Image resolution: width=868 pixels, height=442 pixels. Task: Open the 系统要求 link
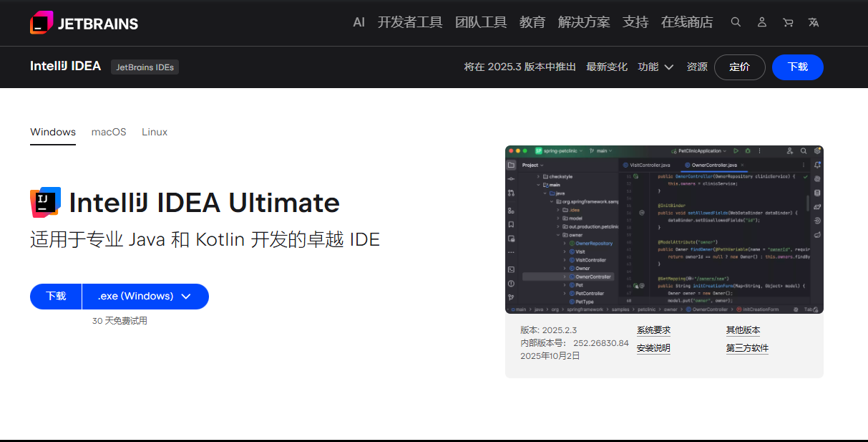pos(653,330)
